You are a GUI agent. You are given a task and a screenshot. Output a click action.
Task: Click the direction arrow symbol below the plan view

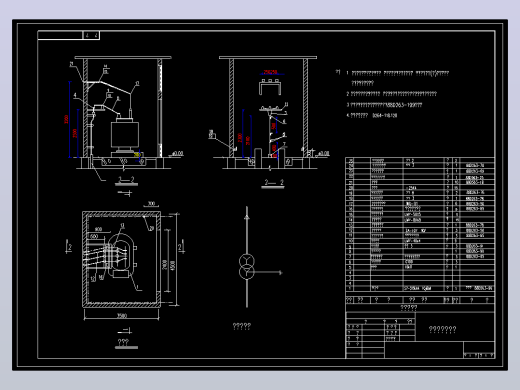(125, 331)
